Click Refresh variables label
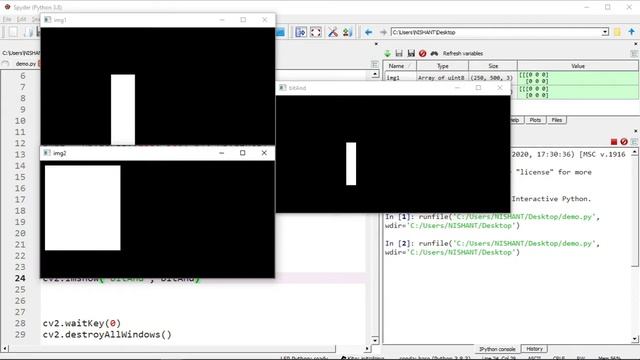The height and width of the screenshot is (360, 640). tap(462, 53)
